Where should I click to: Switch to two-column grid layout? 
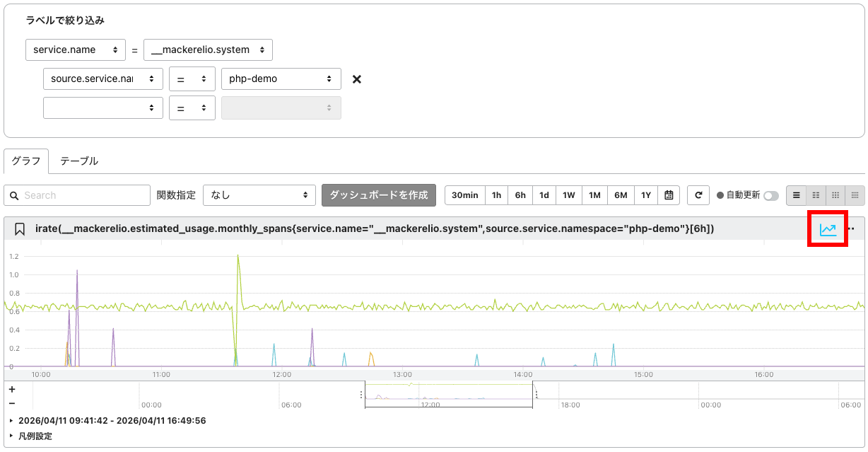pos(816,195)
